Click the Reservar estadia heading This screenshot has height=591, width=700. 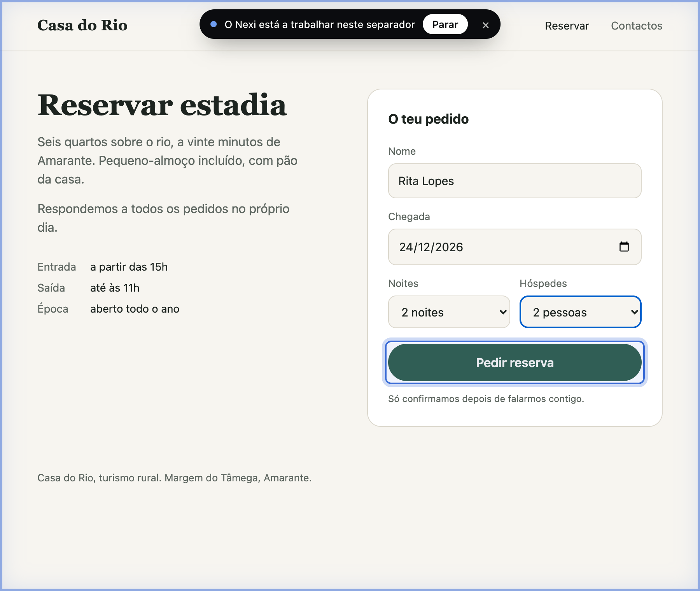162,105
